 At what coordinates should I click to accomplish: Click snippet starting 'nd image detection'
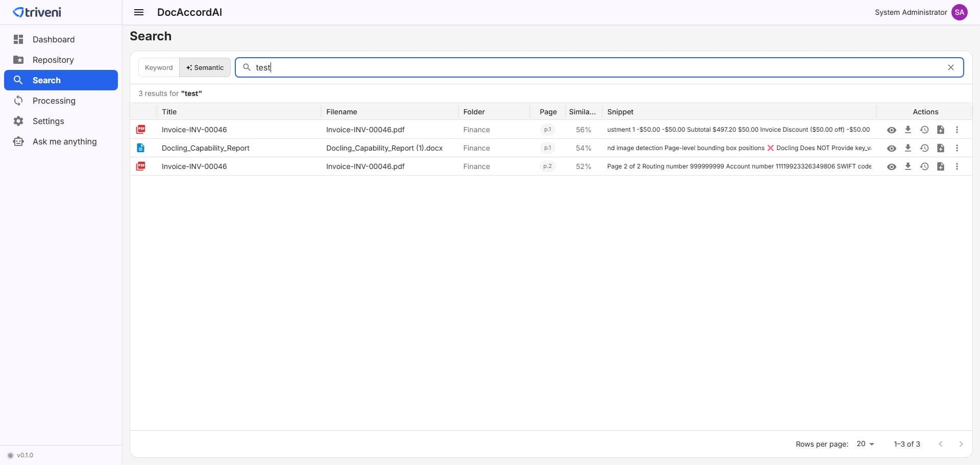tap(739, 148)
